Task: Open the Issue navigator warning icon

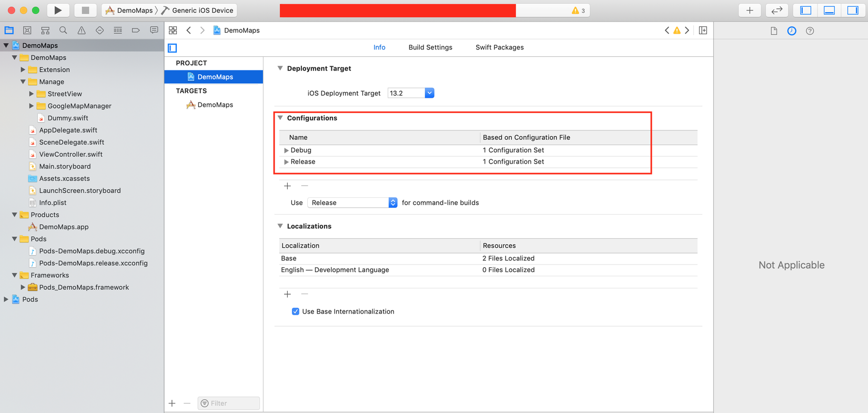Action: tap(82, 31)
